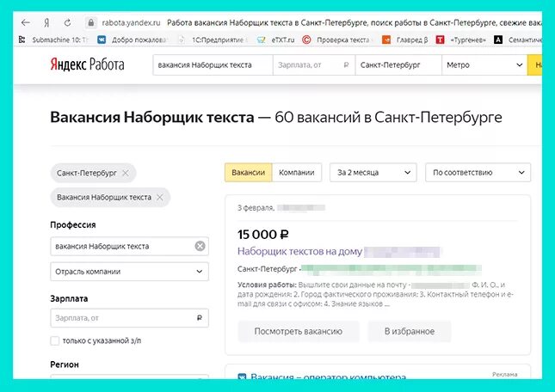
Task: Remove the "Вакансия Наборщик текста" filter chip
Action: click(160, 197)
